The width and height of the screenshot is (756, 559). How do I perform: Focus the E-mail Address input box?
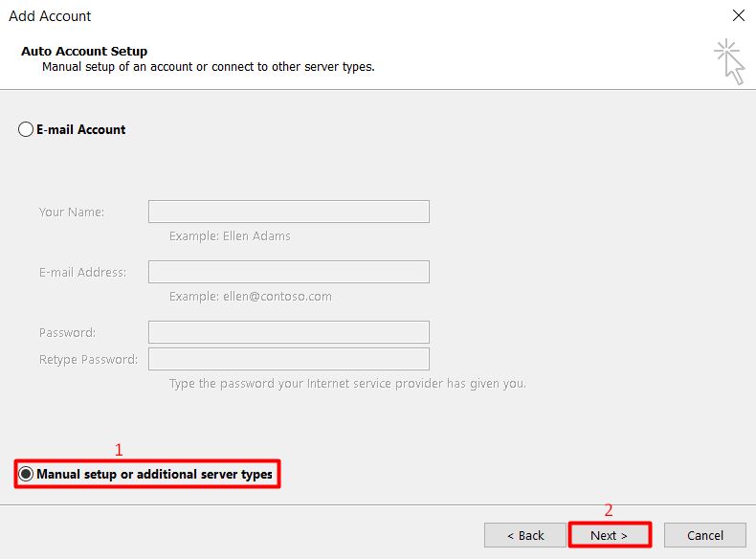click(288, 272)
